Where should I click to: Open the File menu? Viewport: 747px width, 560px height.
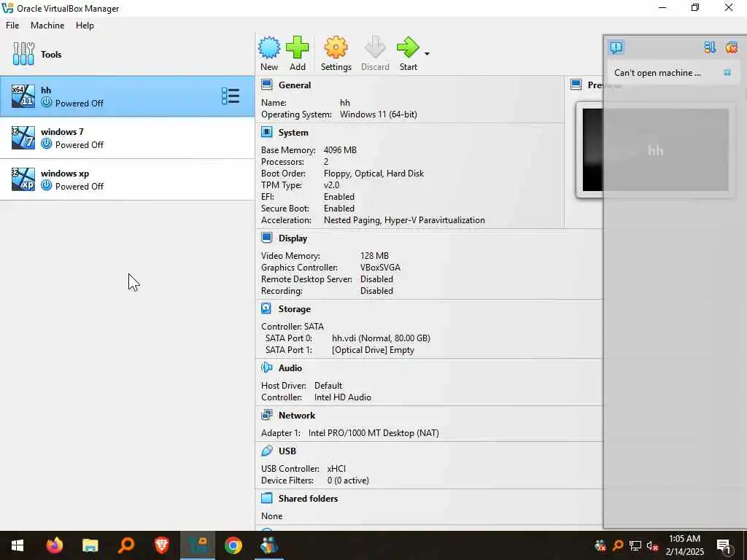pos(12,26)
